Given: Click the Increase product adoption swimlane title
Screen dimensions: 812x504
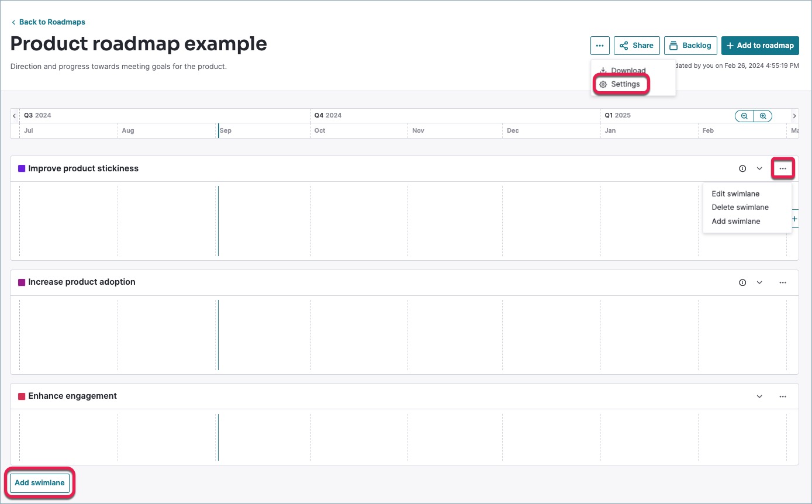Looking at the screenshot, I should (82, 282).
